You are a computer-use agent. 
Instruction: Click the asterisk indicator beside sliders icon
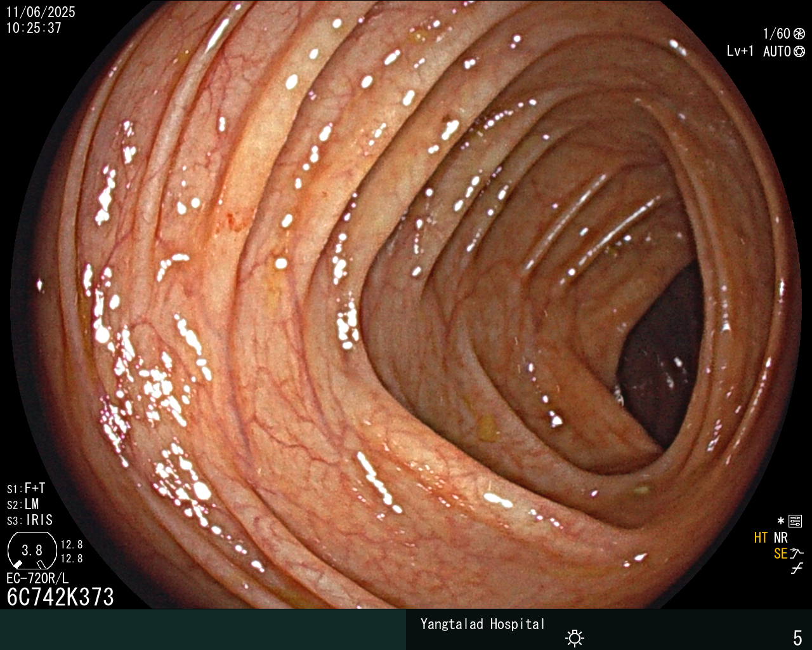click(781, 522)
